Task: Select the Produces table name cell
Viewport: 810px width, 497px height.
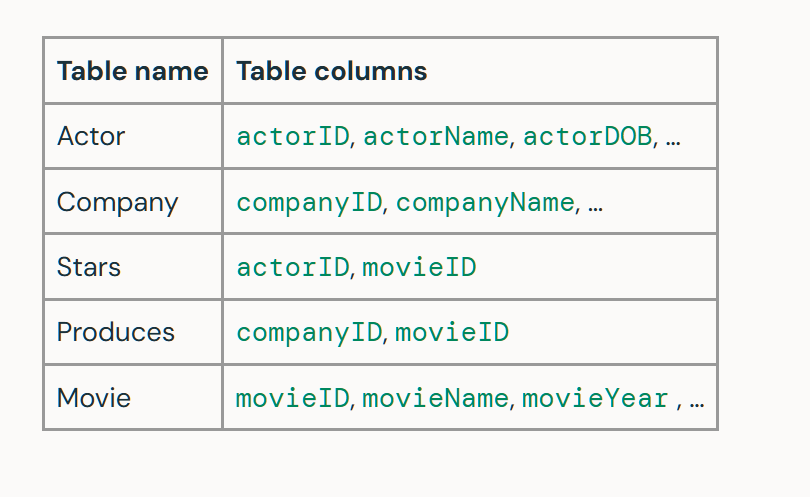Action: (x=133, y=332)
